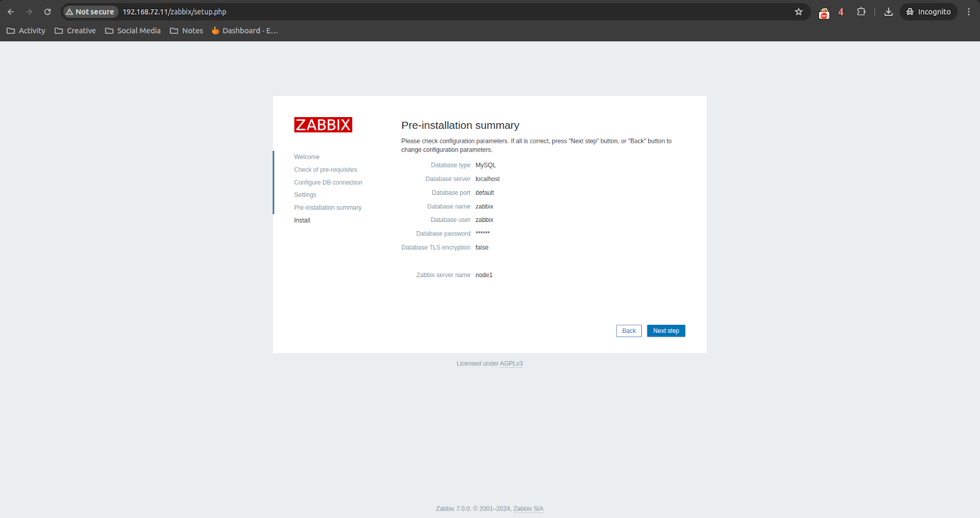The image size is (980, 518).
Task: Click the Database name label
Action: coord(449,207)
